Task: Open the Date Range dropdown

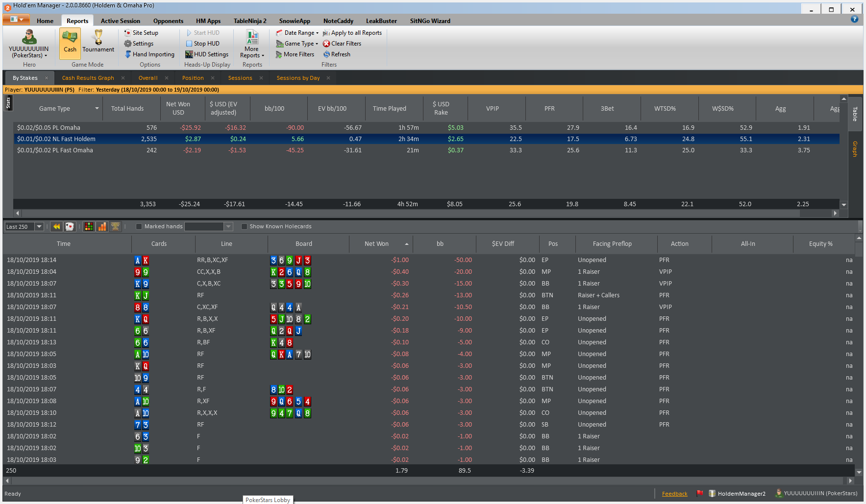Action: [297, 33]
